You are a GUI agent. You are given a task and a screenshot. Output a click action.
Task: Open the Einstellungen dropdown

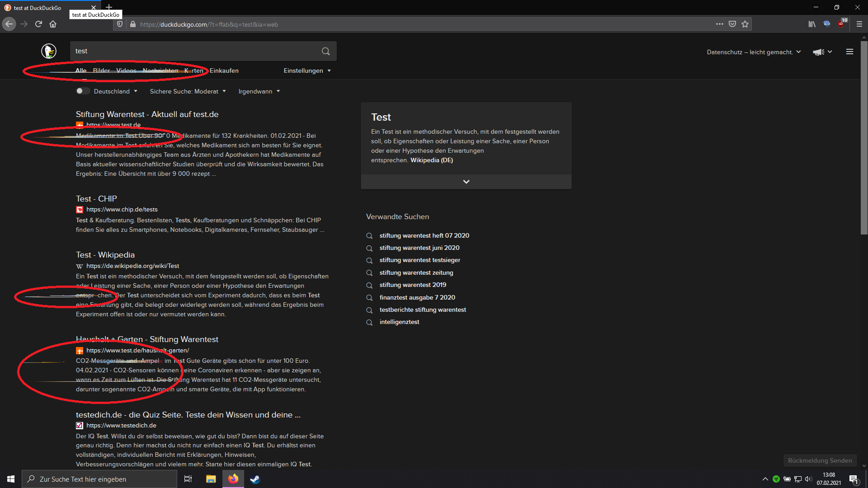(307, 70)
